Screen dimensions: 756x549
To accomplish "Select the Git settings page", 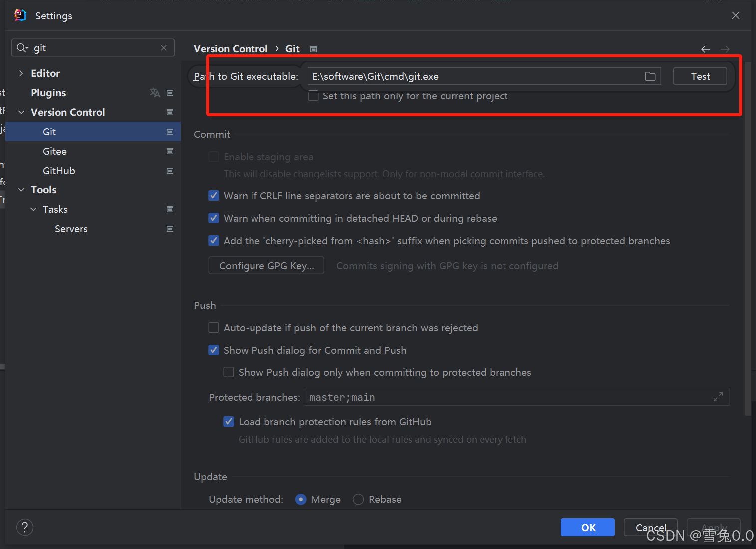I will tap(93, 132).
